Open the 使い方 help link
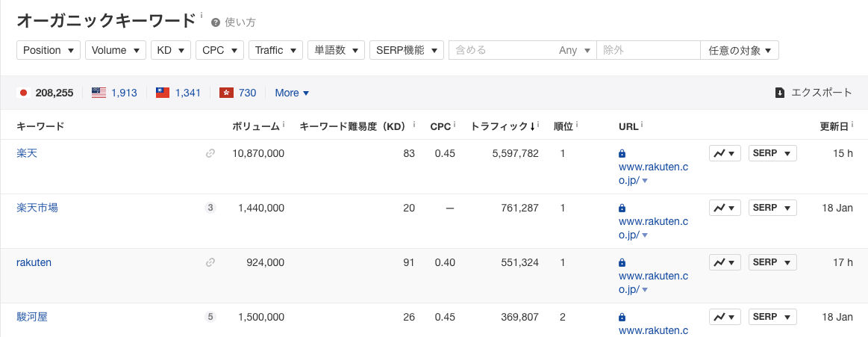 click(233, 22)
